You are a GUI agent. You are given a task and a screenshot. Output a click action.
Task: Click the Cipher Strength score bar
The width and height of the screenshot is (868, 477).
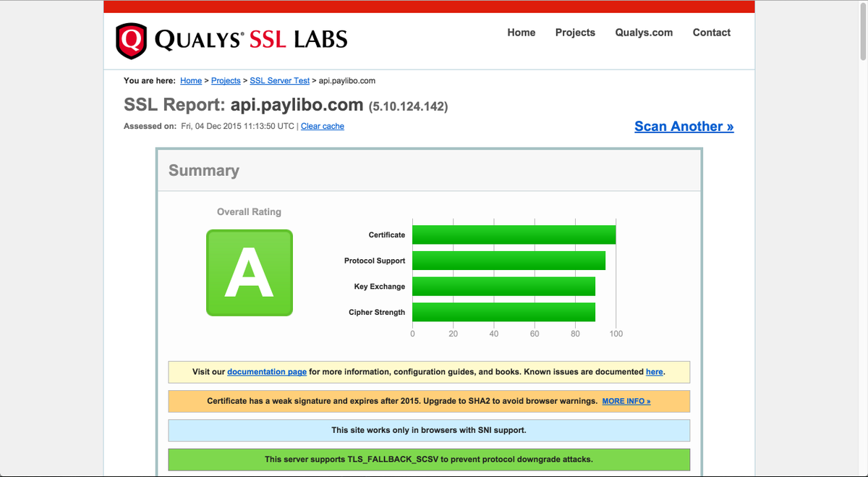coord(504,313)
